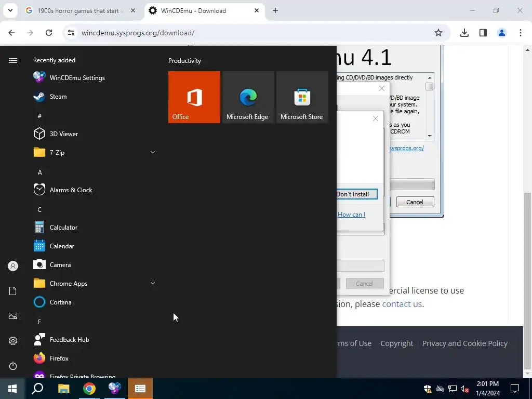Click the installer progress bar
The height and width of the screenshot is (399, 532).
[x=412, y=184]
